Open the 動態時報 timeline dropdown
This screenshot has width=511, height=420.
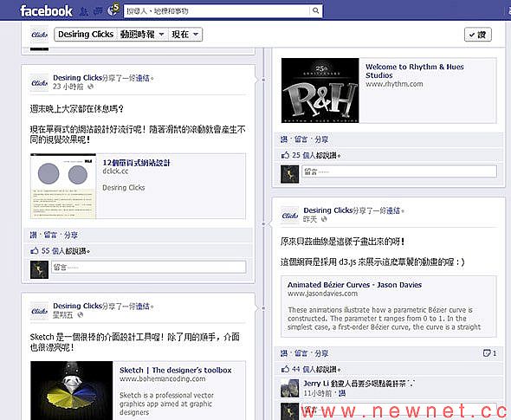142,35
